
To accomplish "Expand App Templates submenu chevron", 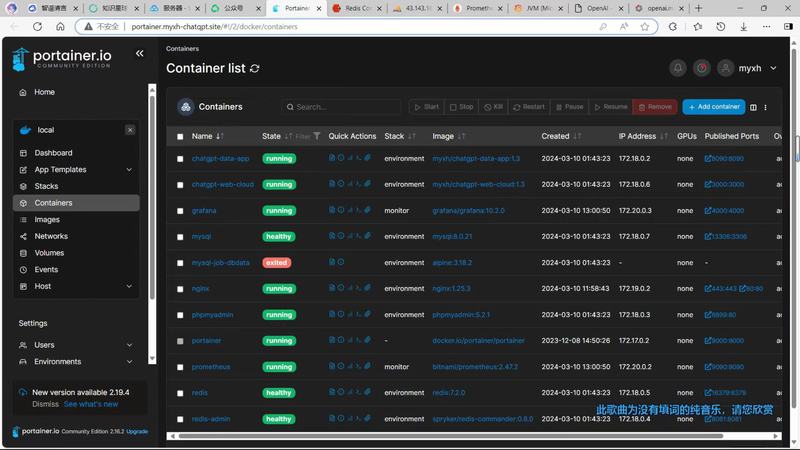I will point(129,169).
